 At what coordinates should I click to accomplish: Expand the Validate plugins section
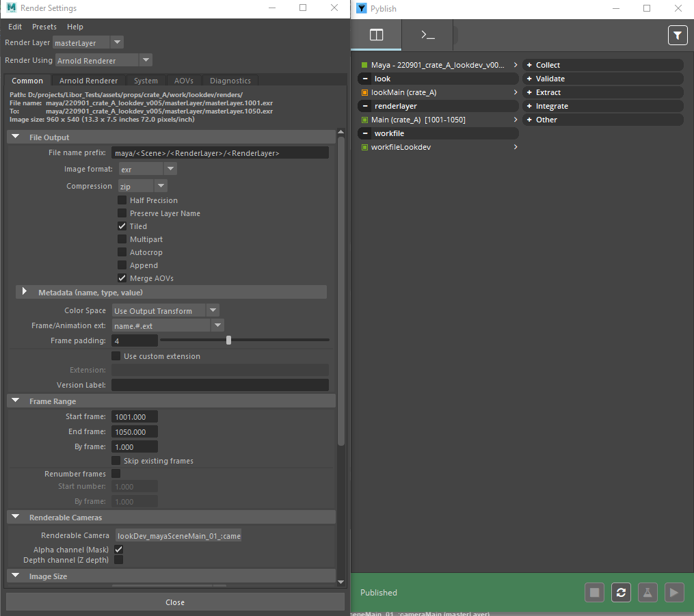point(529,79)
